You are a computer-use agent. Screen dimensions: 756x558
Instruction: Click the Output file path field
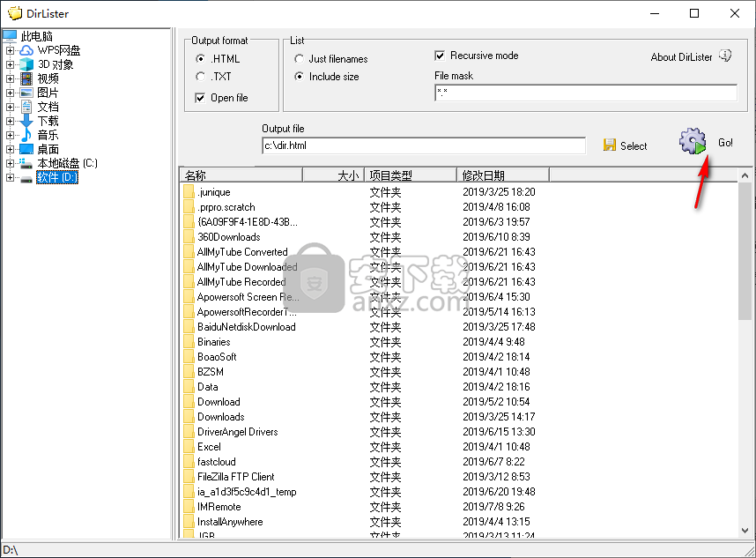[x=423, y=145]
